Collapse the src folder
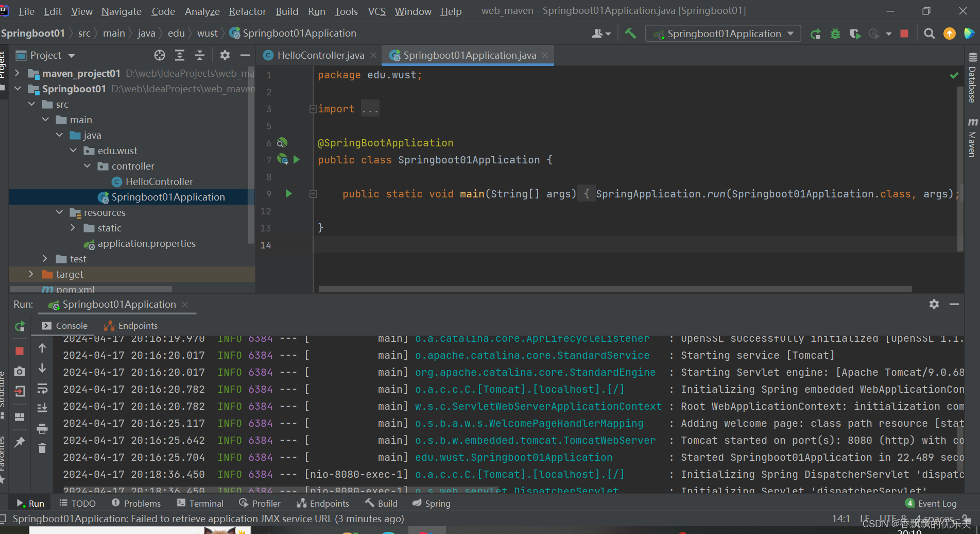980x534 pixels. point(32,104)
